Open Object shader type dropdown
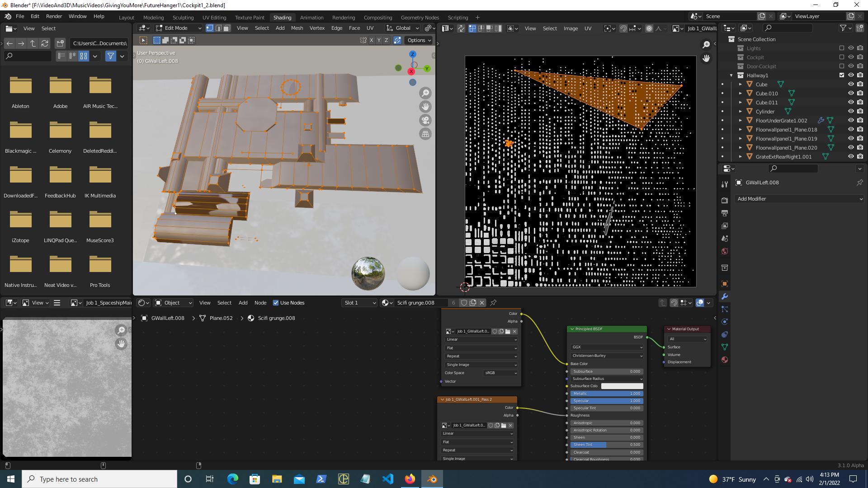The image size is (868, 488). point(173,303)
